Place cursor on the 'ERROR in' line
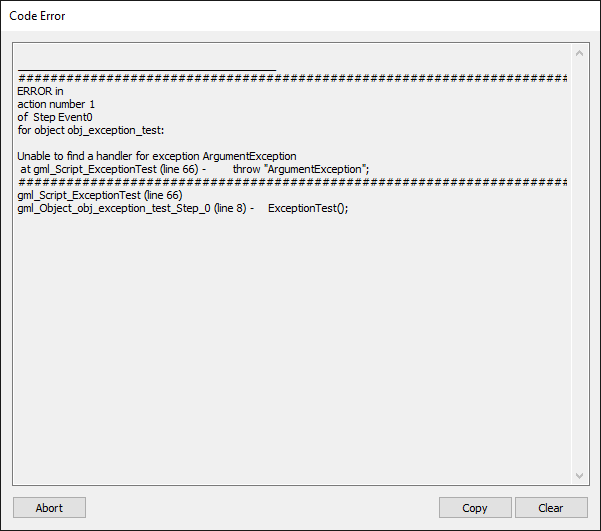The width and height of the screenshot is (601, 531). coord(40,91)
